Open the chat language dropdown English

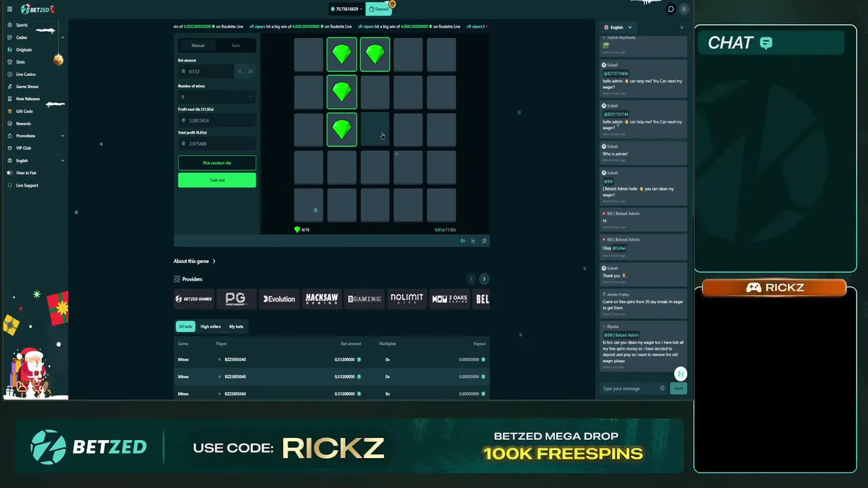[x=617, y=27]
